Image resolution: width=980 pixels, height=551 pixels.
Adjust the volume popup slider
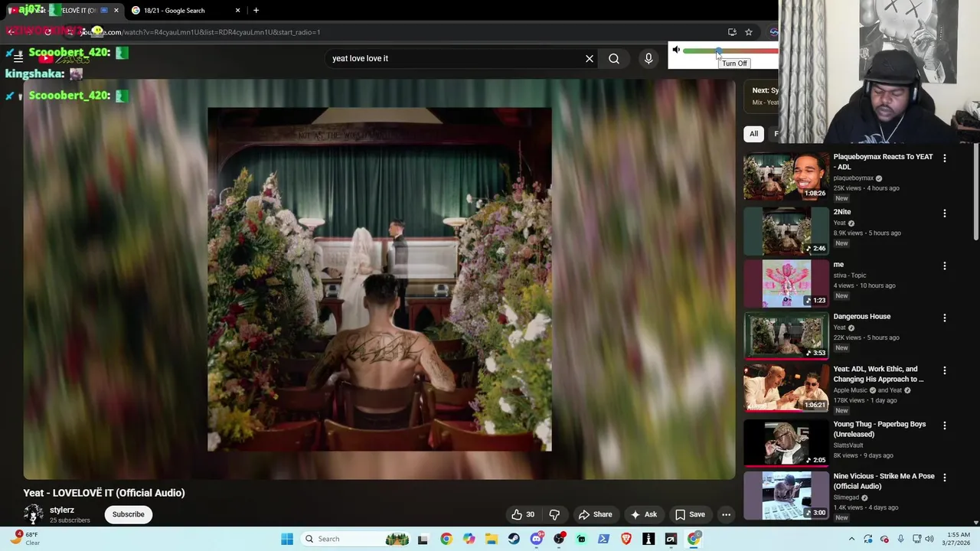pyautogui.click(x=730, y=51)
